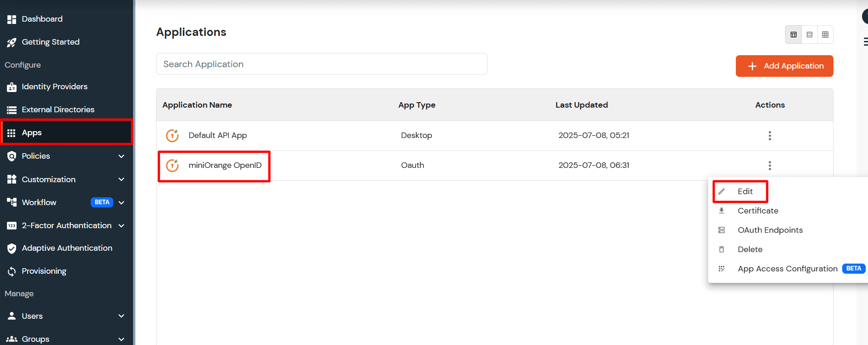Click the Adaptive Authentication shield icon
The image size is (868, 345).
tap(12, 248)
